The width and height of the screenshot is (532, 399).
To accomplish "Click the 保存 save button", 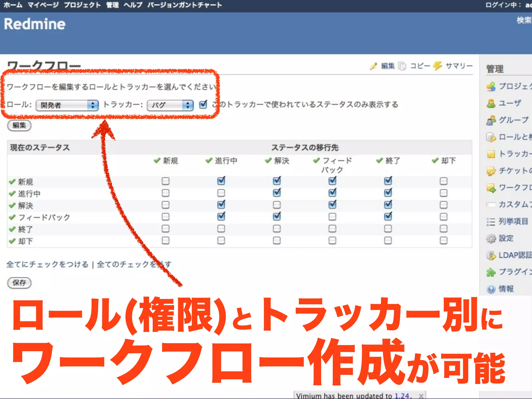I will coord(19,283).
